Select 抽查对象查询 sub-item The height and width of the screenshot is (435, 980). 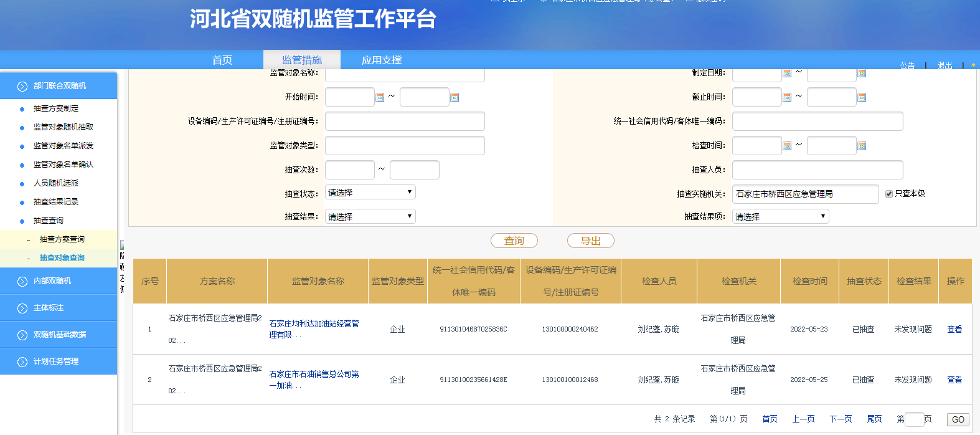pyautogui.click(x=62, y=258)
